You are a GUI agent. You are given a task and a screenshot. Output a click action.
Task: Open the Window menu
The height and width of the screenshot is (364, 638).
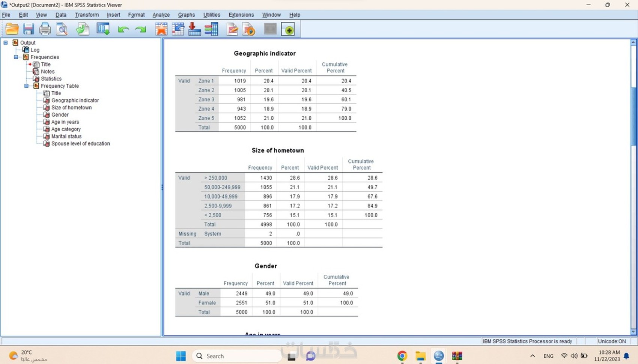click(x=271, y=15)
